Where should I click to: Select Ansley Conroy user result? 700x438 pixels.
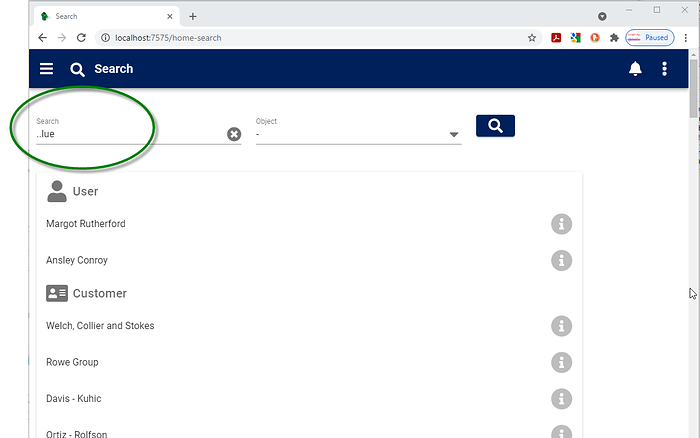(77, 260)
